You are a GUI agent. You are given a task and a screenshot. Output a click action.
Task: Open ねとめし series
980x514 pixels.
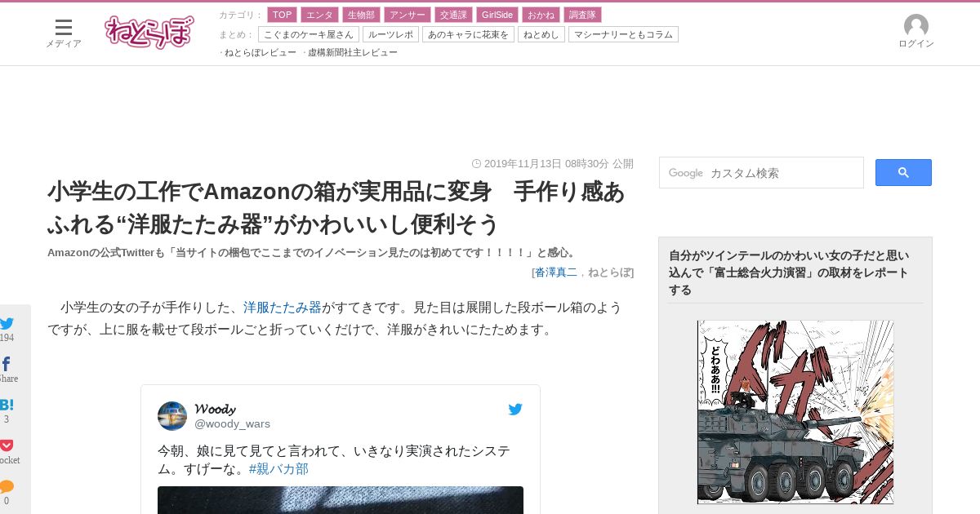[541, 34]
